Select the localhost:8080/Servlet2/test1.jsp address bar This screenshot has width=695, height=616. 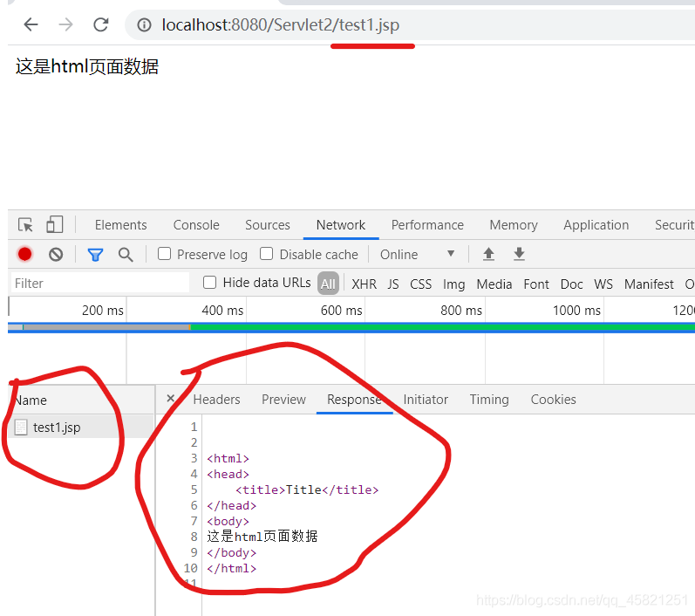tap(280, 24)
